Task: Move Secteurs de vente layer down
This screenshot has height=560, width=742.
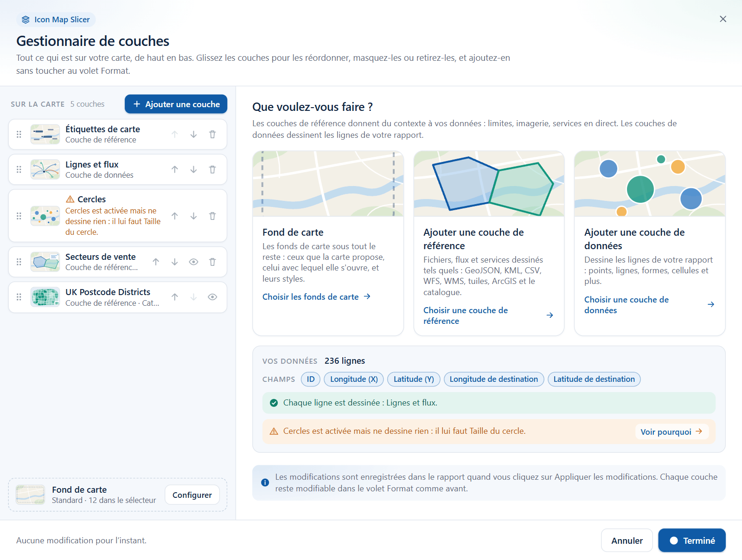Action: [x=174, y=262]
